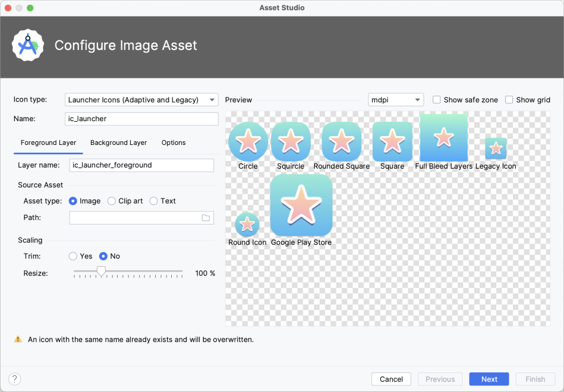Viewport: 564px width, 392px height.
Task: Click the Layer name input field
Action: click(141, 165)
